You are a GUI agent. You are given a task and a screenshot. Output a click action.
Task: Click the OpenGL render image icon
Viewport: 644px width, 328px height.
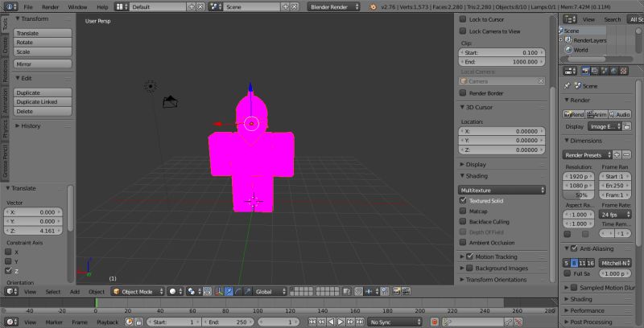pyautogui.click(x=396, y=292)
